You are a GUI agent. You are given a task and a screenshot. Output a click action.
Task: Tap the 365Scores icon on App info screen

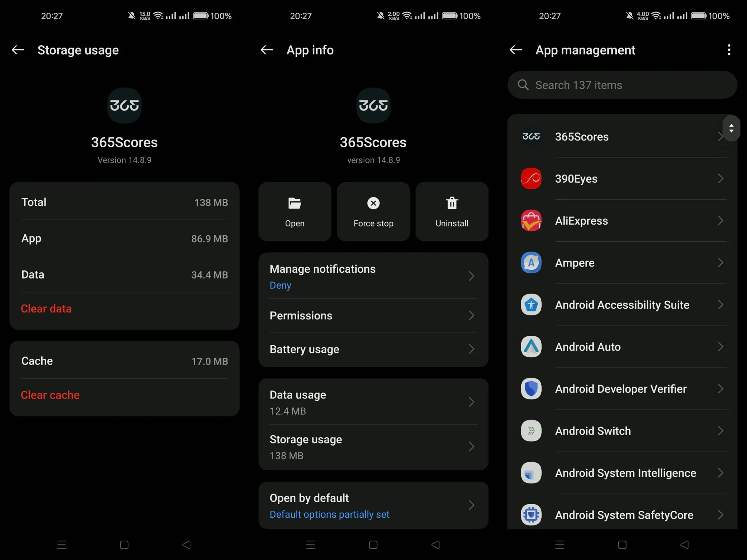pos(373,105)
